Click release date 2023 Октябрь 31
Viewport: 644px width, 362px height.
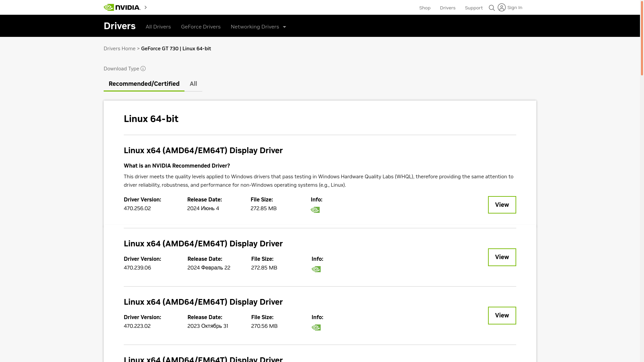tap(208, 326)
